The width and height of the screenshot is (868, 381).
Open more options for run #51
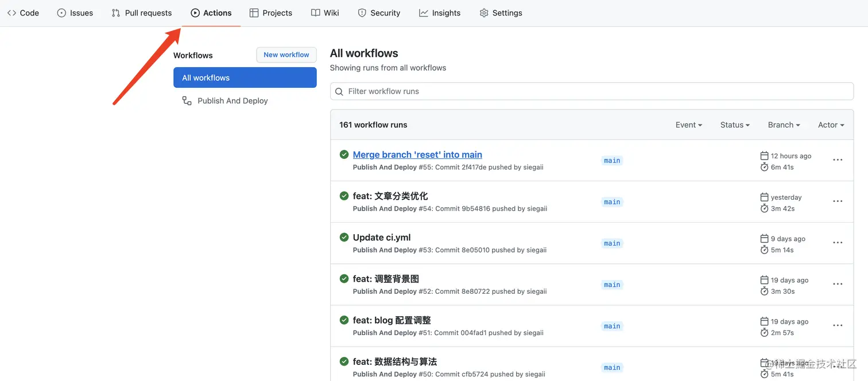coord(838,325)
